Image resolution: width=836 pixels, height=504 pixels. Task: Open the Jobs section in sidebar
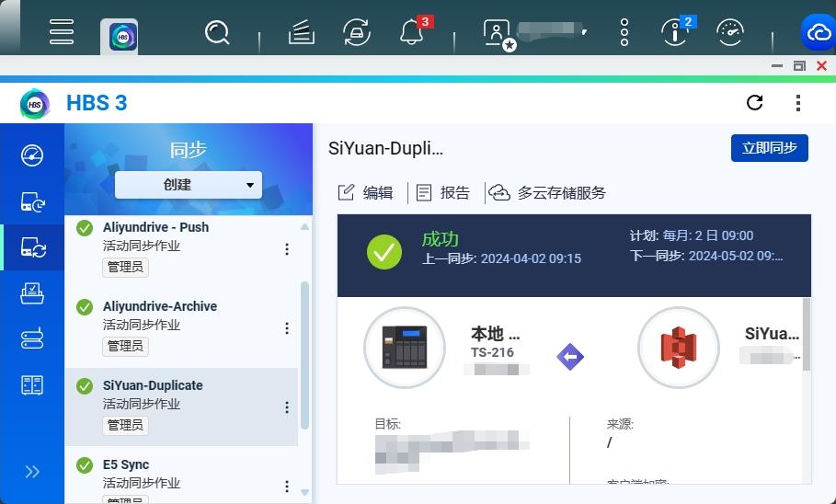tap(32, 292)
